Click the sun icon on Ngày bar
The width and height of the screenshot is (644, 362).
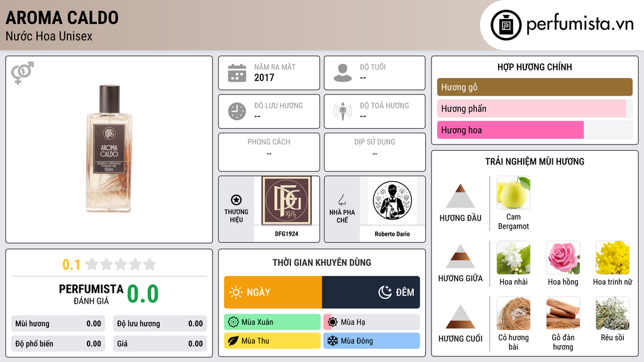(236, 292)
